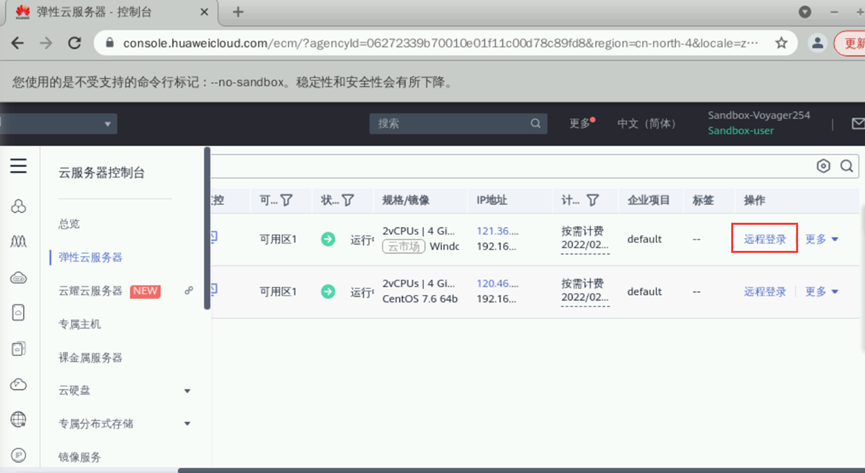The image size is (865, 473).
Task: Filter by availability zone funnel icon
Action: tap(286, 200)
